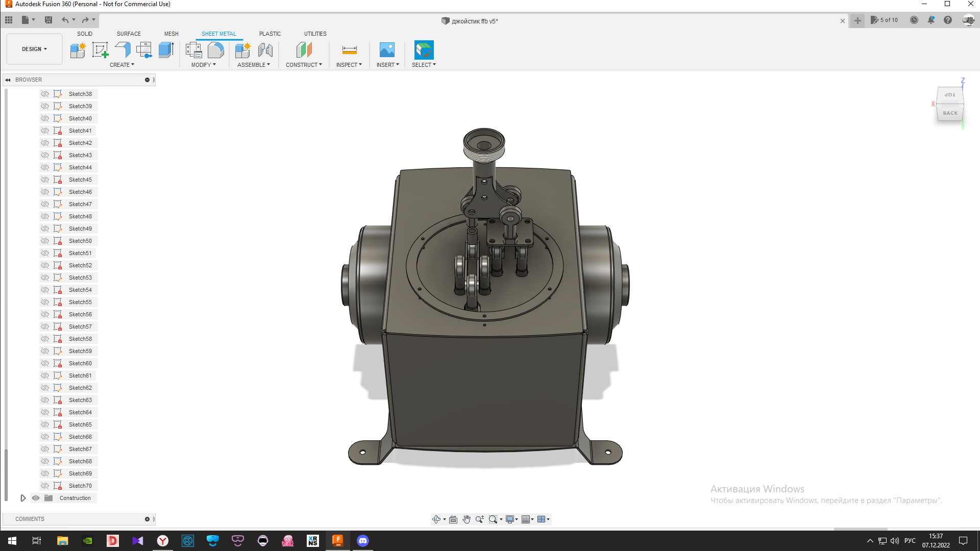980x551 pixels.
Task: Toggle visibility eye for Sketch60
Action: (45, 363)
